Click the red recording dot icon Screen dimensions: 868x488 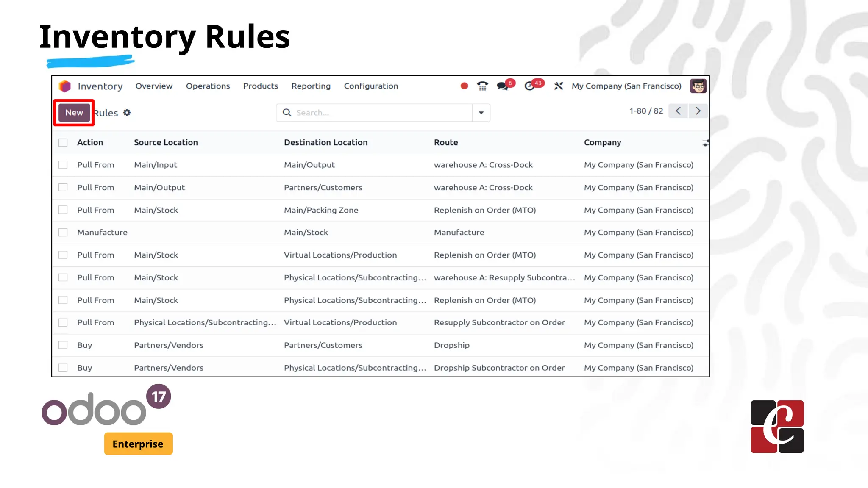point(464,86)
